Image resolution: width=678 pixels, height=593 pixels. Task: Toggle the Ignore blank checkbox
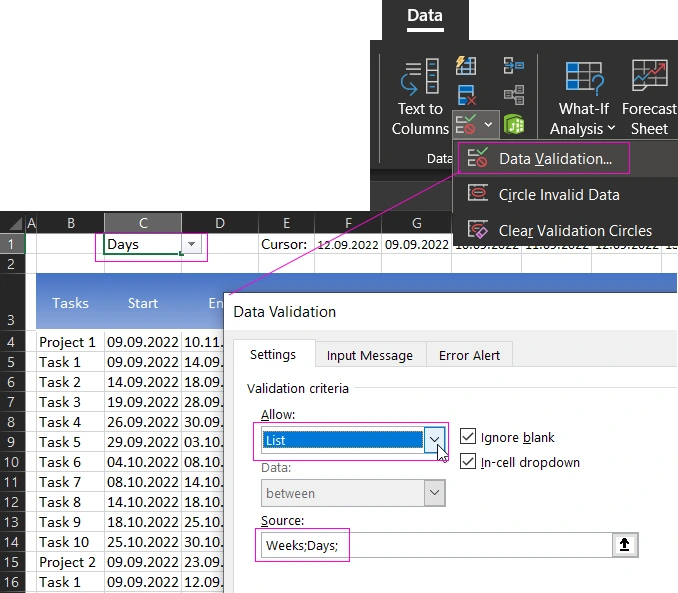point(468,437)
